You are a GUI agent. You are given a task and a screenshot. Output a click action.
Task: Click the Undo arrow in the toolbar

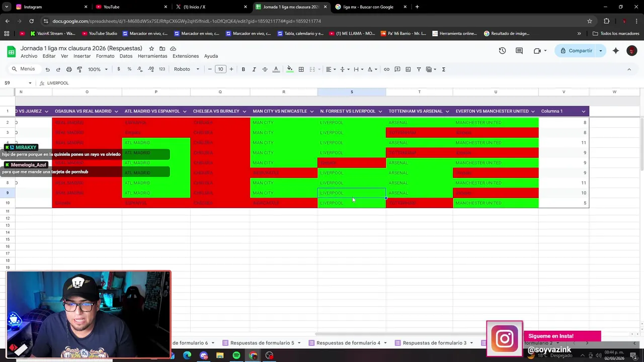pos(47,69)
